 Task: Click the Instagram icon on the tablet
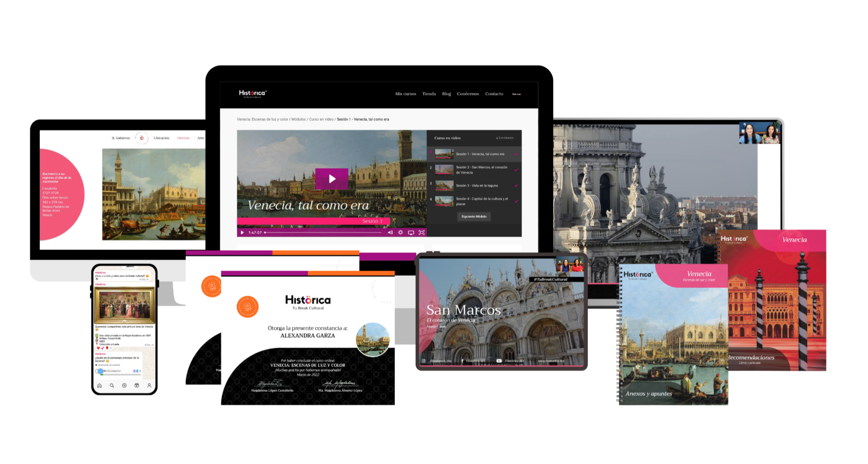point(423,361)
